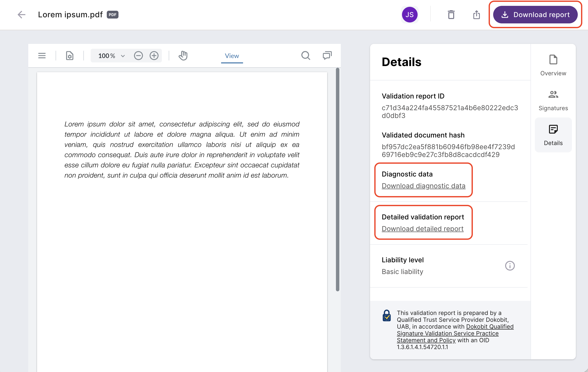Screen dimensions: 588x372
Task: Click the Lorem ipsum paragraph in document
Action: tap(182, 150)
